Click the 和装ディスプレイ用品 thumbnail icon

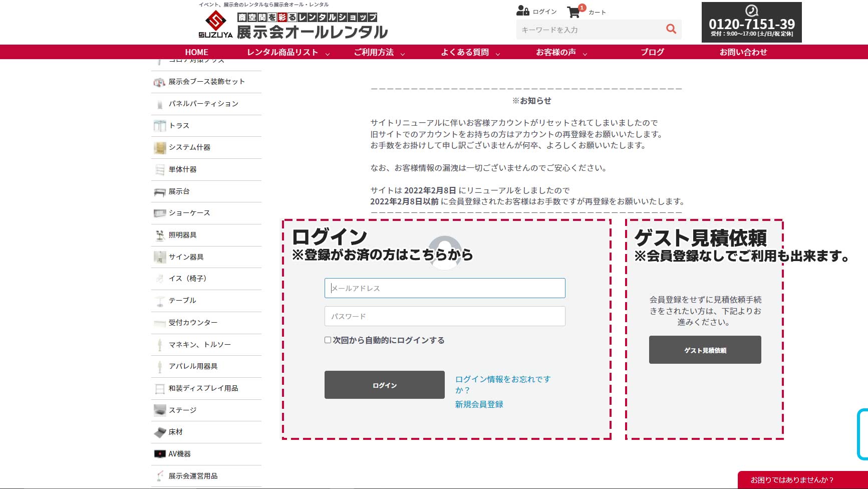pyautogui.click(x=159, y=389)
